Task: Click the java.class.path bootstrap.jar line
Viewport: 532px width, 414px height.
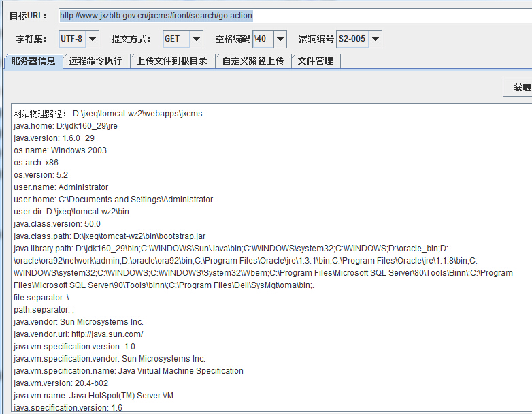Action: [110, 236]
